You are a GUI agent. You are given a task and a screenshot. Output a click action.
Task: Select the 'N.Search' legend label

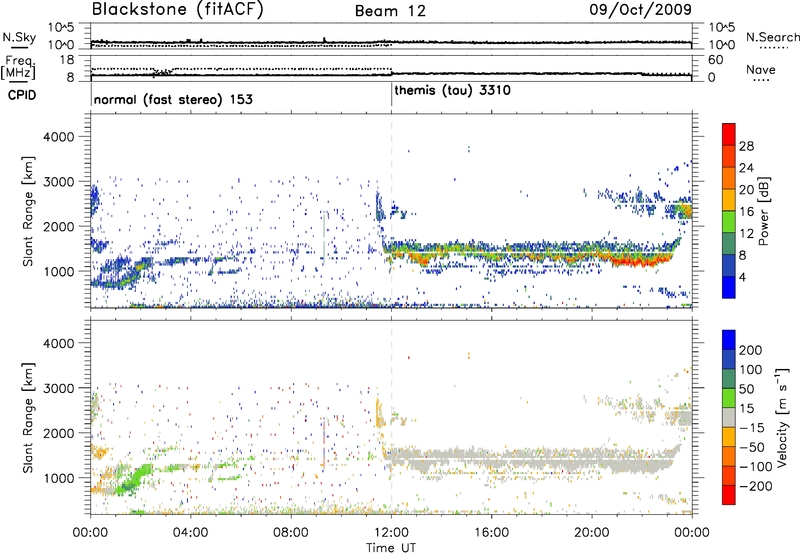pos(772,37)
